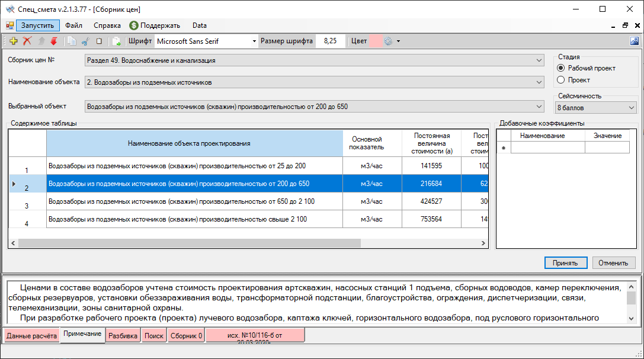
Task: Click the document with green arrow icon
Action: click(x=117, y=41)
